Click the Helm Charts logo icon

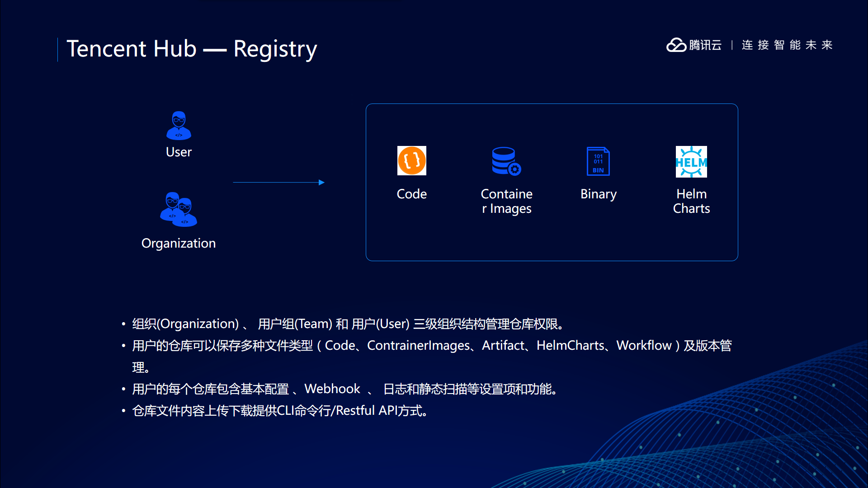click(691, 161)
